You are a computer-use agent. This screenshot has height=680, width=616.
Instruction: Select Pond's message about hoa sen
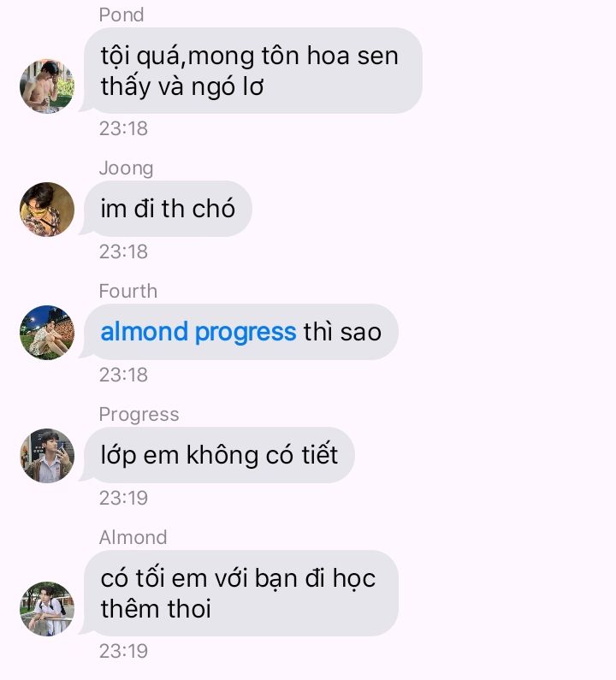pyautogui.click(x=253, y=71)
